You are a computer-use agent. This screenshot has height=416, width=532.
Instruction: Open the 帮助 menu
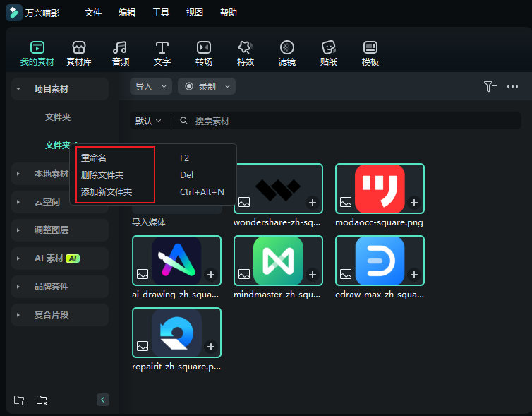229,13
